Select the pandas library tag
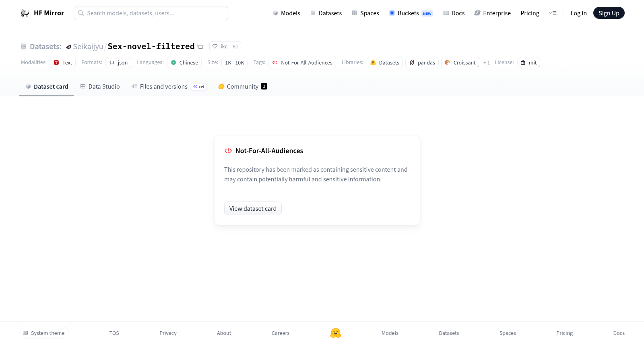 point(422,62)
